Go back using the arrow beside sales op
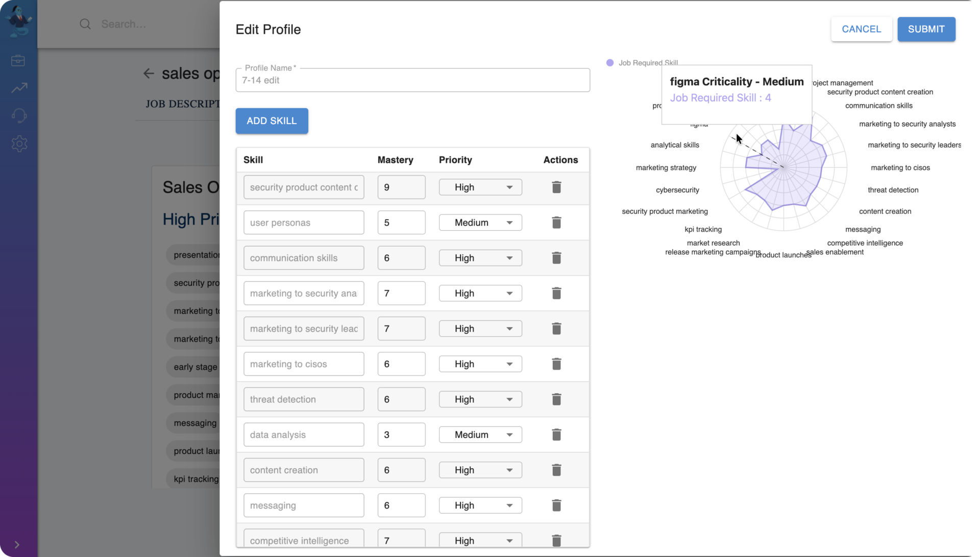This screenshot has width=980, height=557. (149, 74)
